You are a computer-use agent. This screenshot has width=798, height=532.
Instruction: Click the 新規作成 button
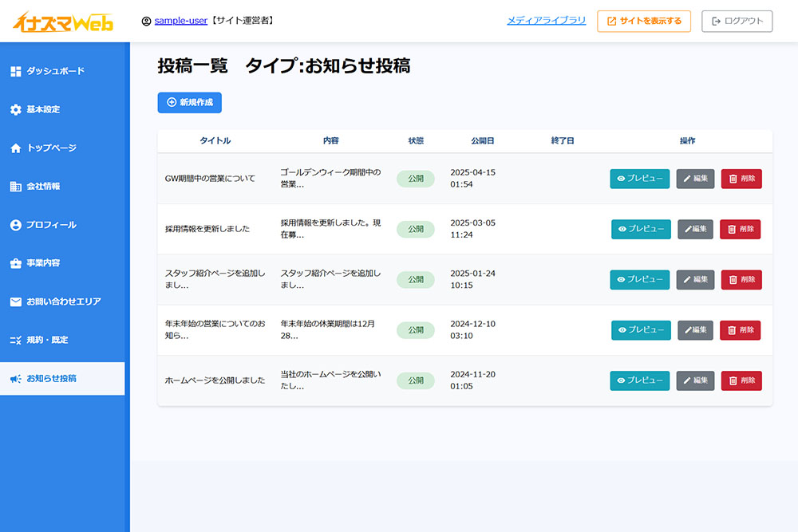click(x=189, y=103)
